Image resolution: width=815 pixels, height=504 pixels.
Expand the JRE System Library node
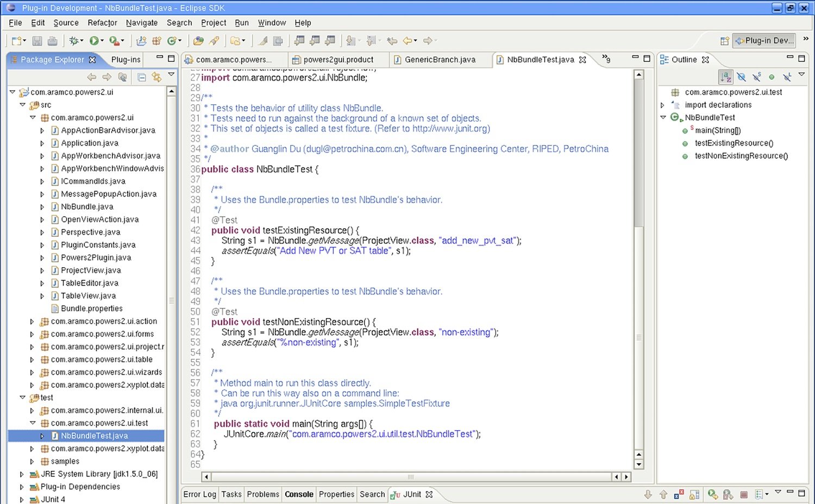tap(22, 474)
